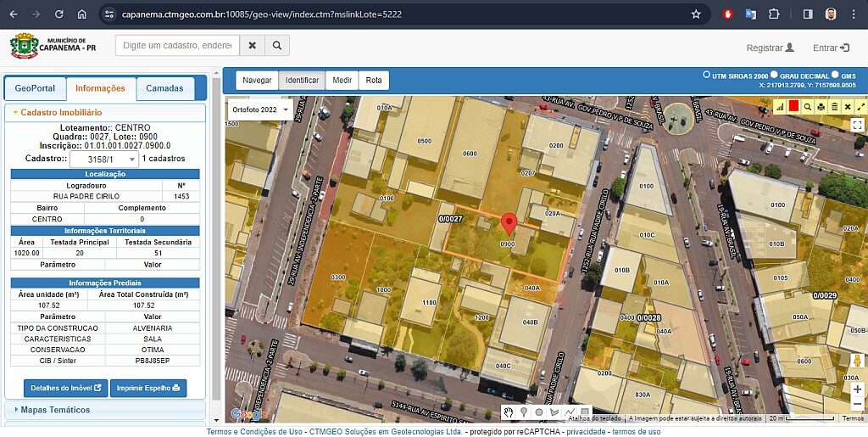Click the print icon in map toolbar
Viewport: 868px width, 437px height.
click(x=821, y=106)
